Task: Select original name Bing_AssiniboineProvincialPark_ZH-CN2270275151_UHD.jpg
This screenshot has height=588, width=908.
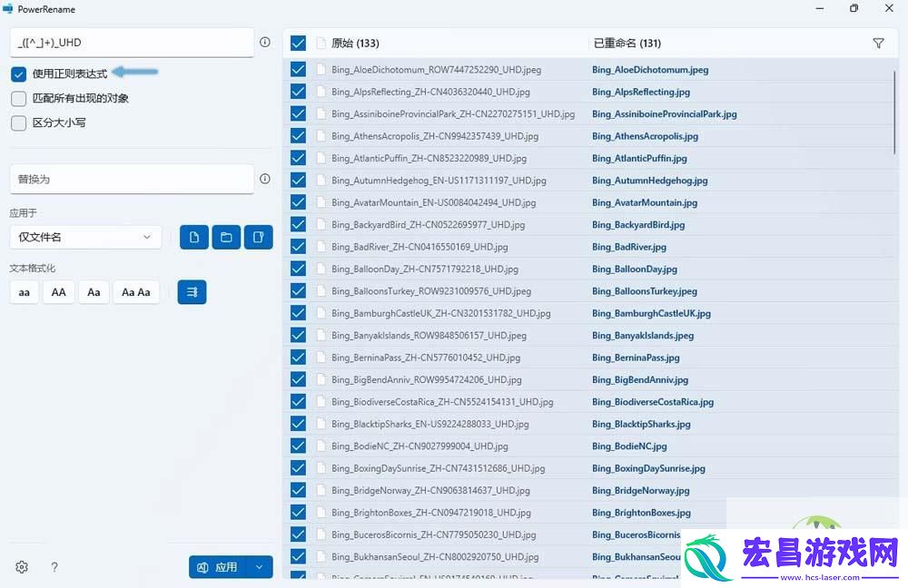Action: (453, 114)
